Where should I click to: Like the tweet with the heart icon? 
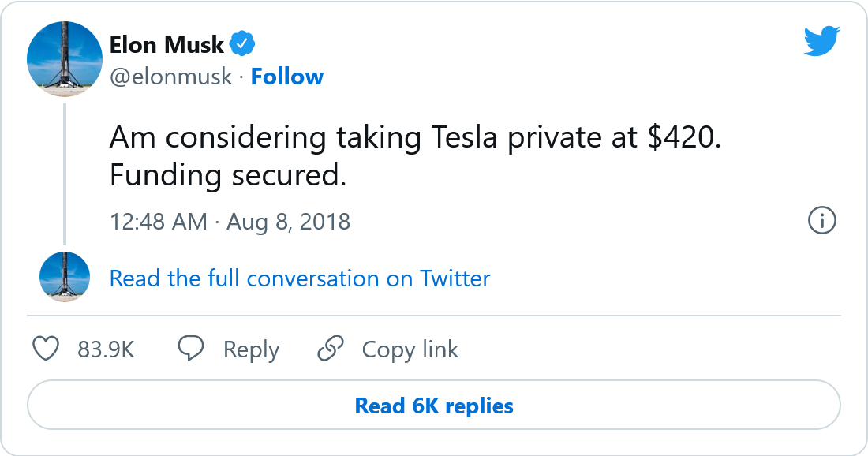[47, 349]
